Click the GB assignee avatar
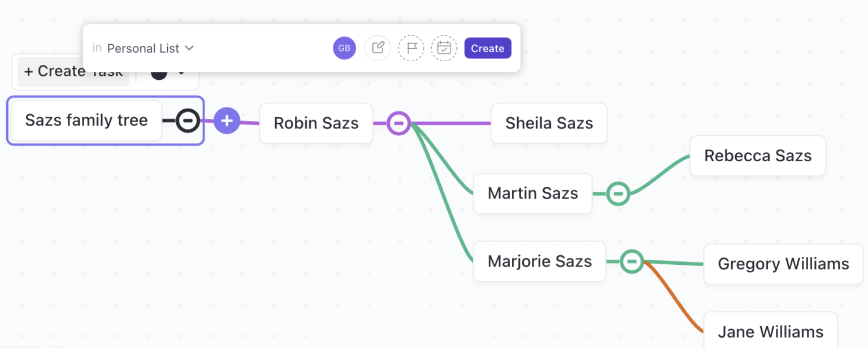The width and height of the screenshot is (868, 348). point(344,48)
